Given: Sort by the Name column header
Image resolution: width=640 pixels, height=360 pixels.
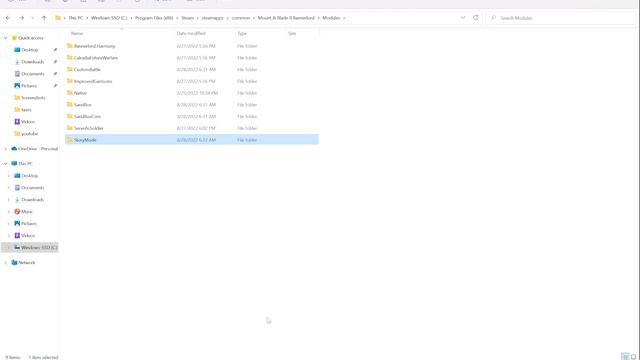Looking at the screenshot, I should (x=77, y=33).
